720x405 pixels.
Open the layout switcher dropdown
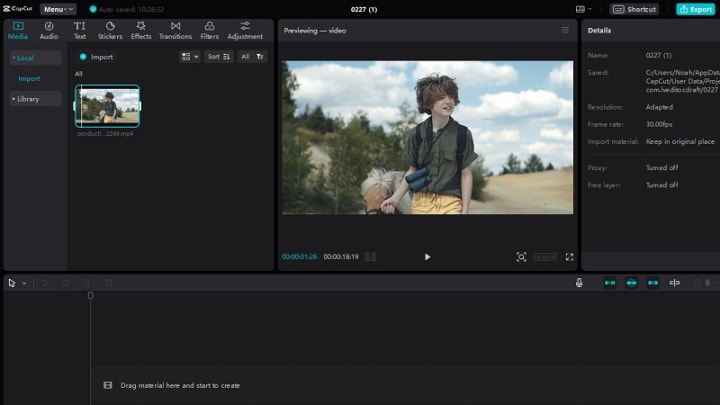pyautogui.click(x=583, y=9)
